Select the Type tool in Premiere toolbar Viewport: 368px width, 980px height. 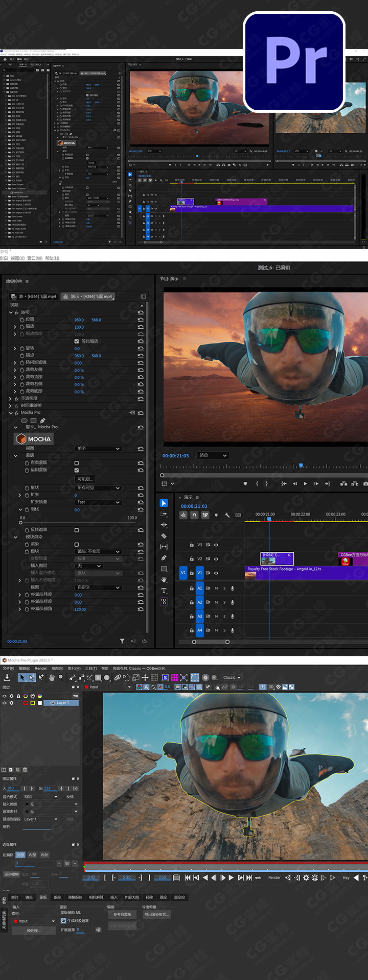(164, 591)
